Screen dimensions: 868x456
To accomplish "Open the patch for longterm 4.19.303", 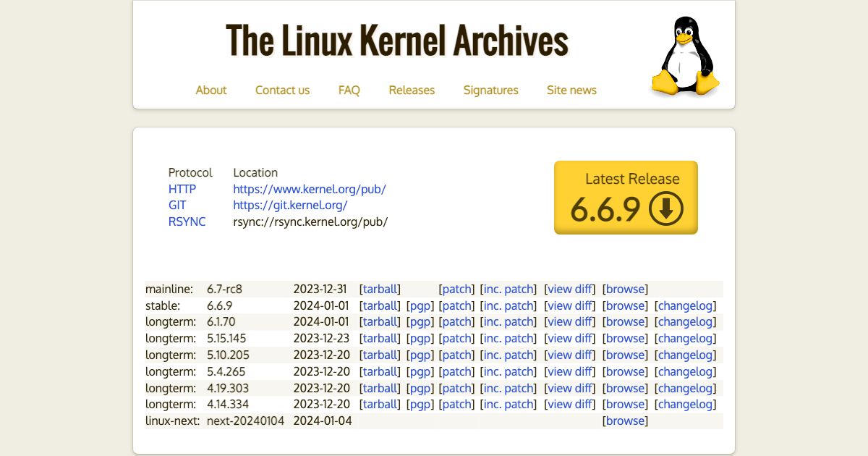I will [456, 388].
